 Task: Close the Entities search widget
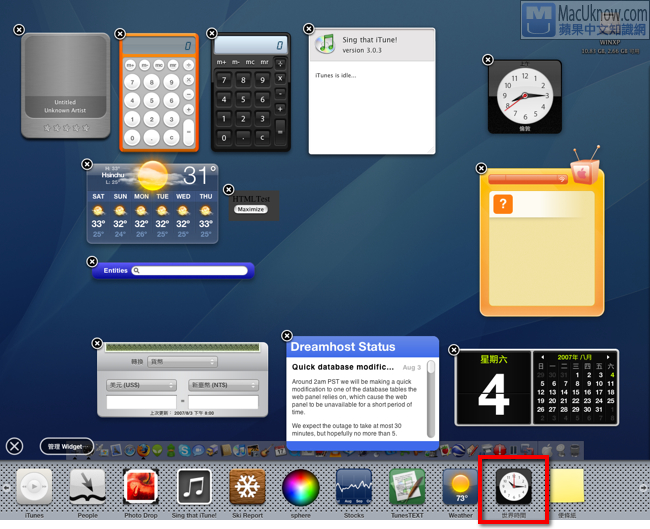[x=92, y=262]
